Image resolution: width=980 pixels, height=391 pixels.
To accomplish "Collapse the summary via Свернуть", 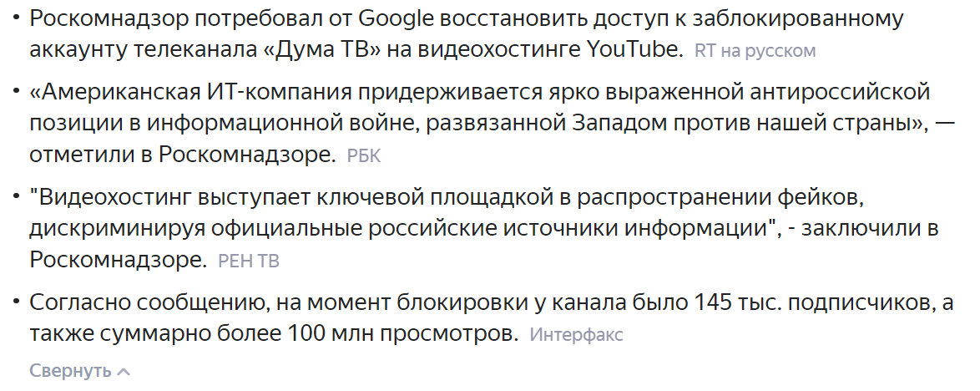I will [70, 371].
